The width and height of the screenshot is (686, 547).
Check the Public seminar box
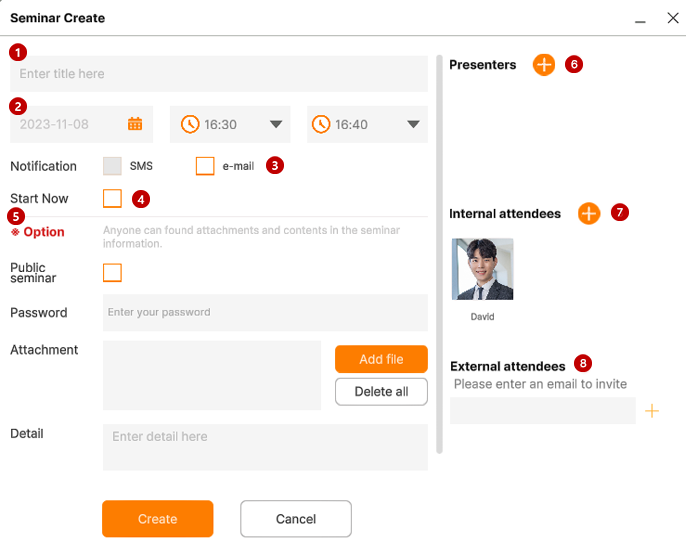(112, 273)
